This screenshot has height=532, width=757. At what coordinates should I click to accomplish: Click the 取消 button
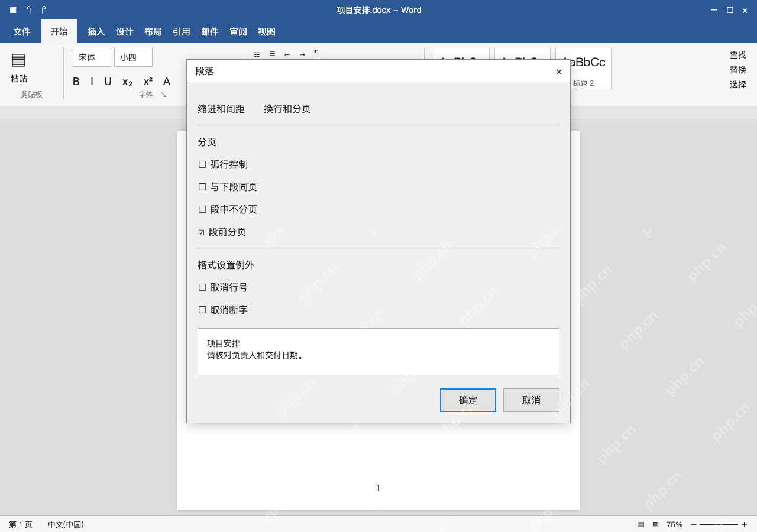531,400
